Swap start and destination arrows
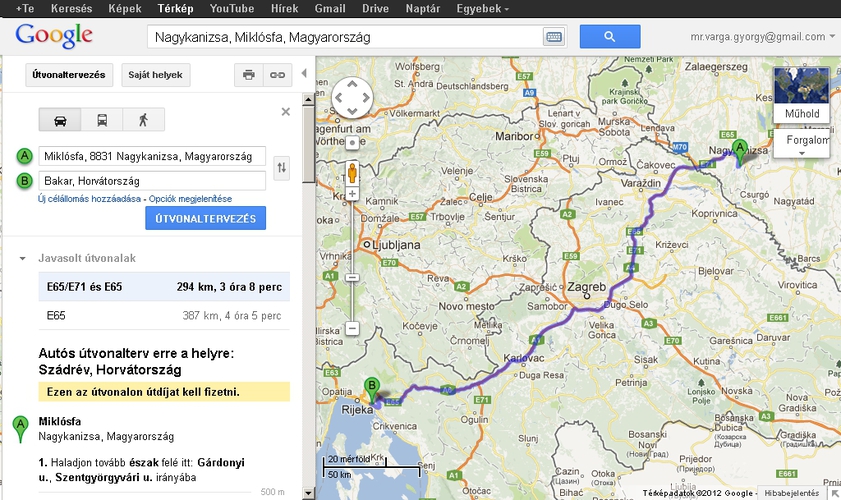841x500 pixels. [282, 168]
